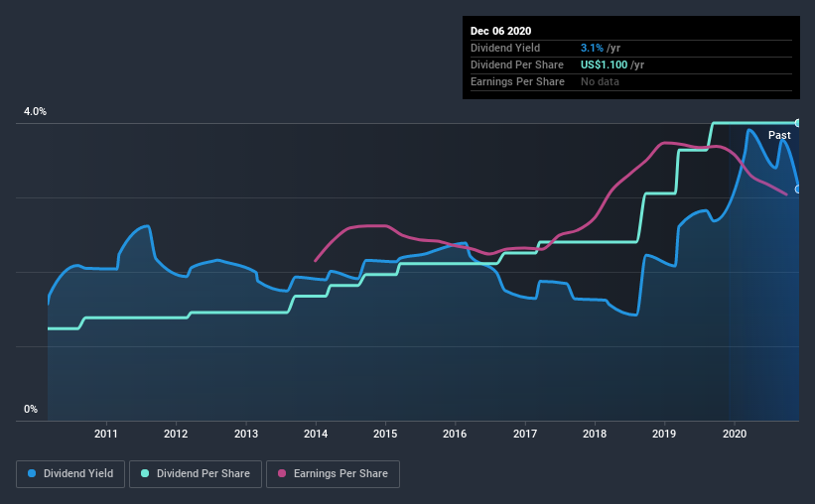Screen dimensions: 815x504
Task: Toggle the Earnings Per Share legend button
Action: (333, 474)
